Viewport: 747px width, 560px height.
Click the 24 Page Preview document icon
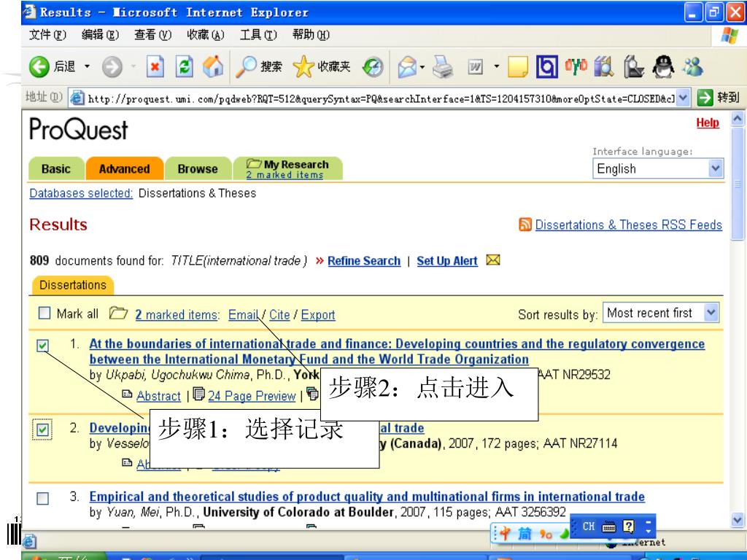pyautogui.click(x=198, y=394)
